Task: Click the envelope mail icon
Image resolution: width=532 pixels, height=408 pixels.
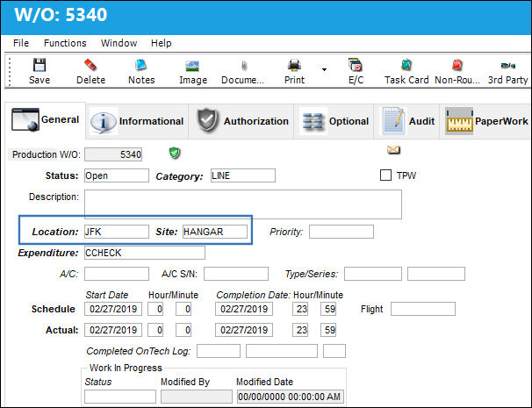Action: click(393, 149)
